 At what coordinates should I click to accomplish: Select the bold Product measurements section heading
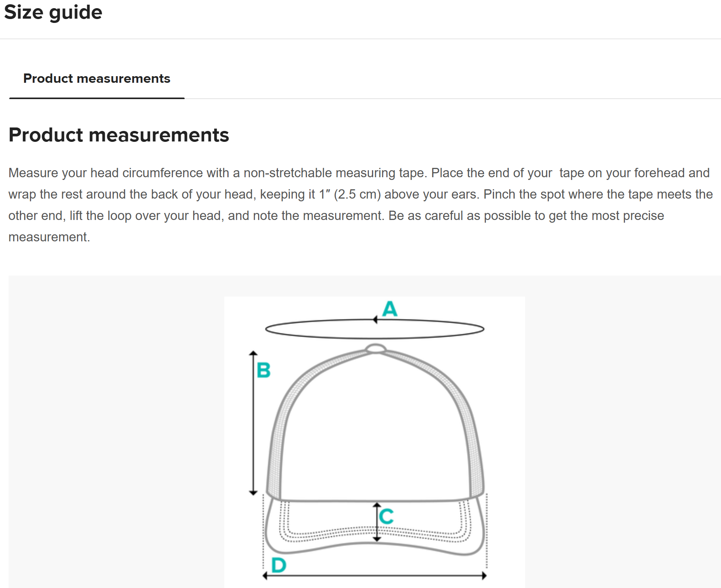pyautogui.click(x=119, y=135)
